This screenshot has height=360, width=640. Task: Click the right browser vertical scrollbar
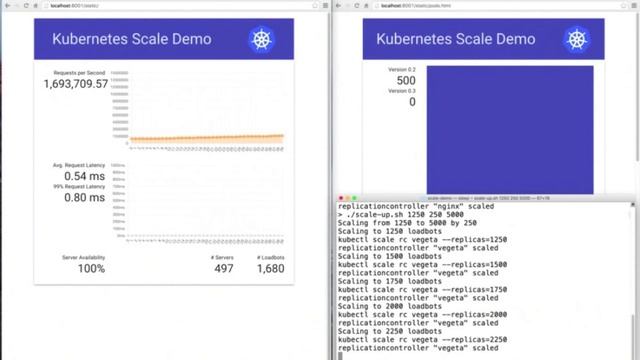[638, 86]
